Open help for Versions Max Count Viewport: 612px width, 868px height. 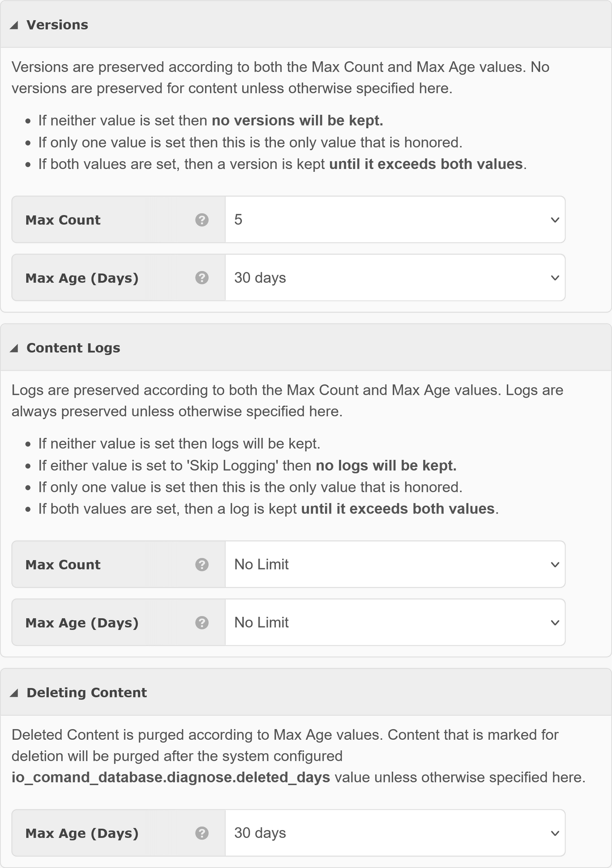[202, 220]
